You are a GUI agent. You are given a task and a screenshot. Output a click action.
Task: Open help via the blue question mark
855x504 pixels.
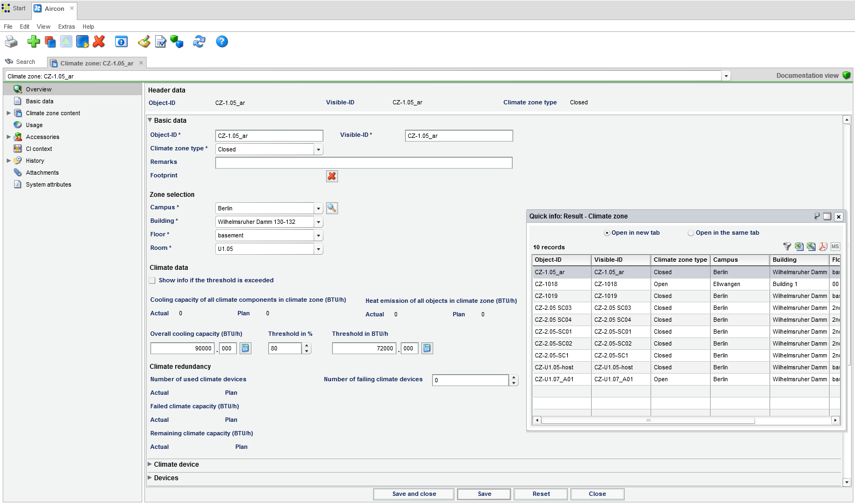click(222, 42)
